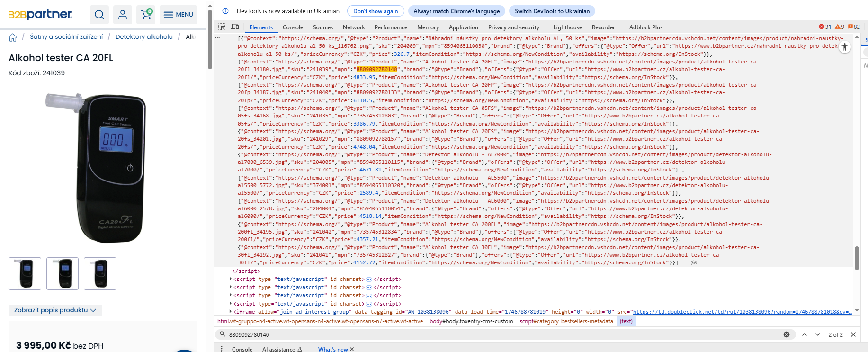Viewport: 868px width, 352px height.
Task: Switch to the Elements tab
Action: [261, 27]
